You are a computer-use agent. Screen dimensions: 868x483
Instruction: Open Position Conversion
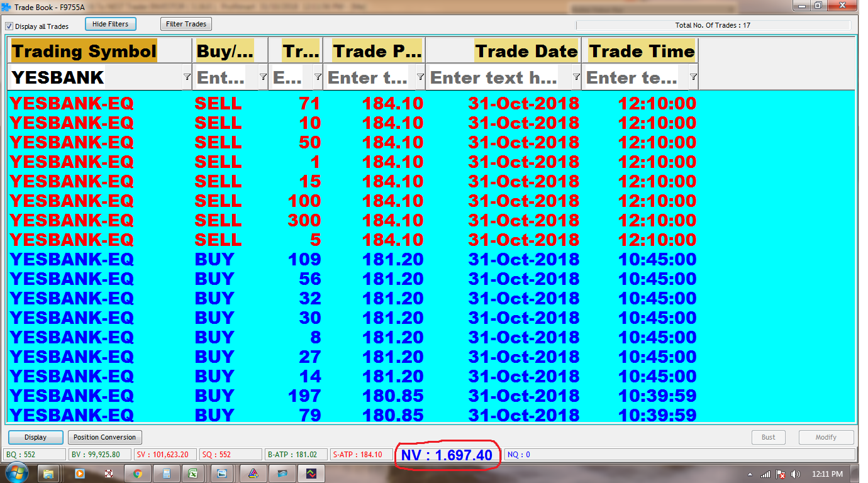(x=104, y=437)
